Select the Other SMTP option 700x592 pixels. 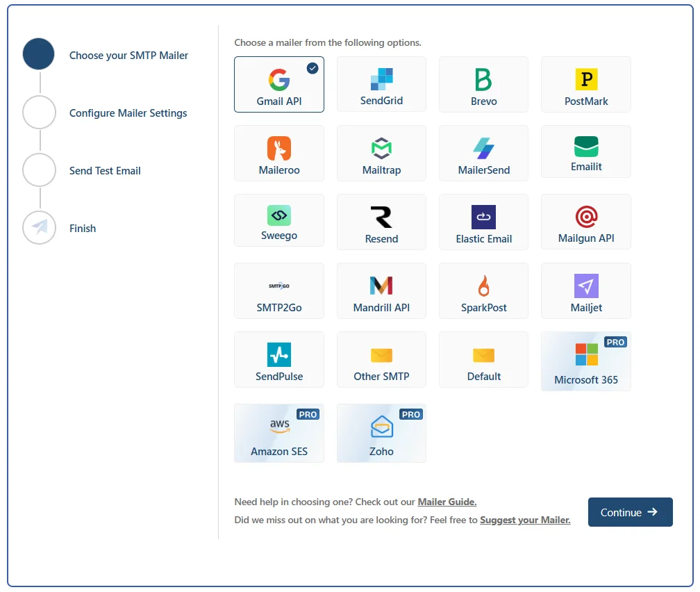pyautogui.click(x=381, y=359)
